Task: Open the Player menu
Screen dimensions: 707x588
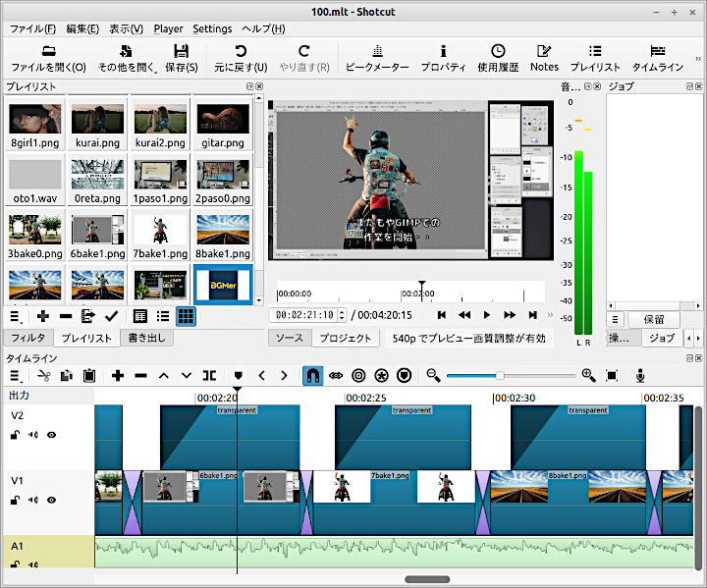Action: click(x=168, y=28)
